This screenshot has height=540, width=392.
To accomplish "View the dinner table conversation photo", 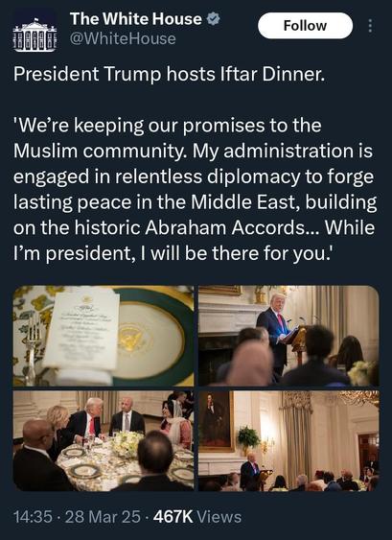I will (x=104, y=440).
